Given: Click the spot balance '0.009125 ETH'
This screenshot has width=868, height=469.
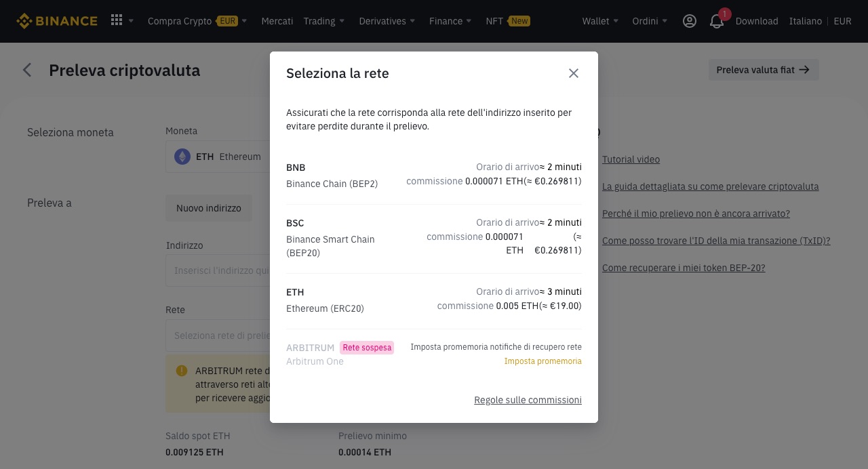Looking at the screenshot, I should 195,452.
